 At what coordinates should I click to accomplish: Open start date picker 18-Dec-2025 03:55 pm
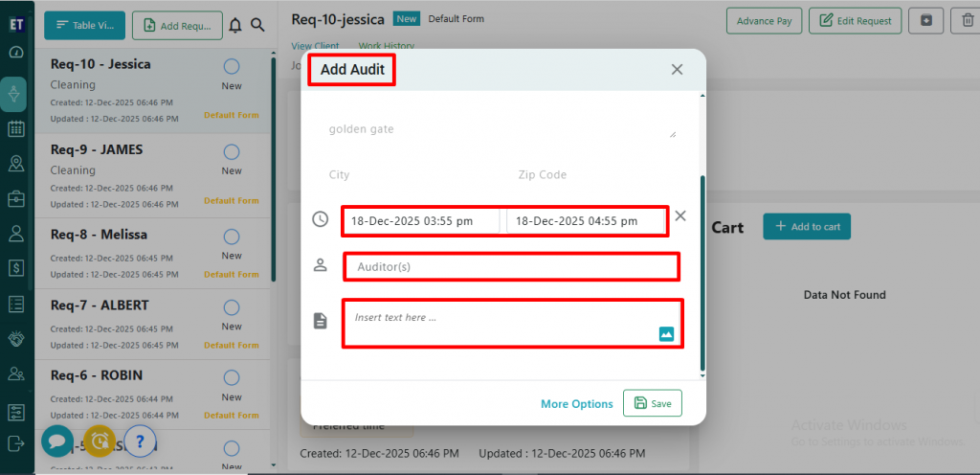click(420, 221)
